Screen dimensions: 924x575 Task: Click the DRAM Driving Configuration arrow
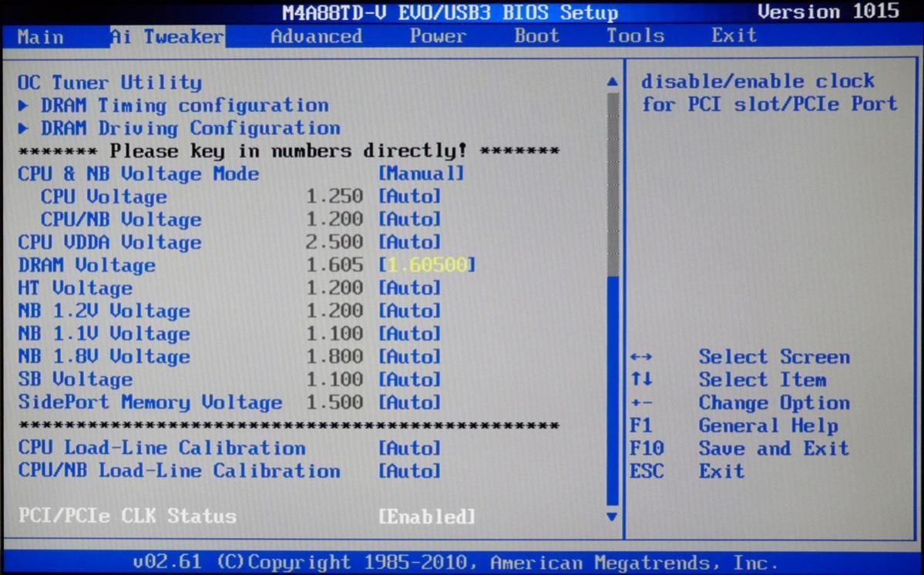tap(23, 128)
